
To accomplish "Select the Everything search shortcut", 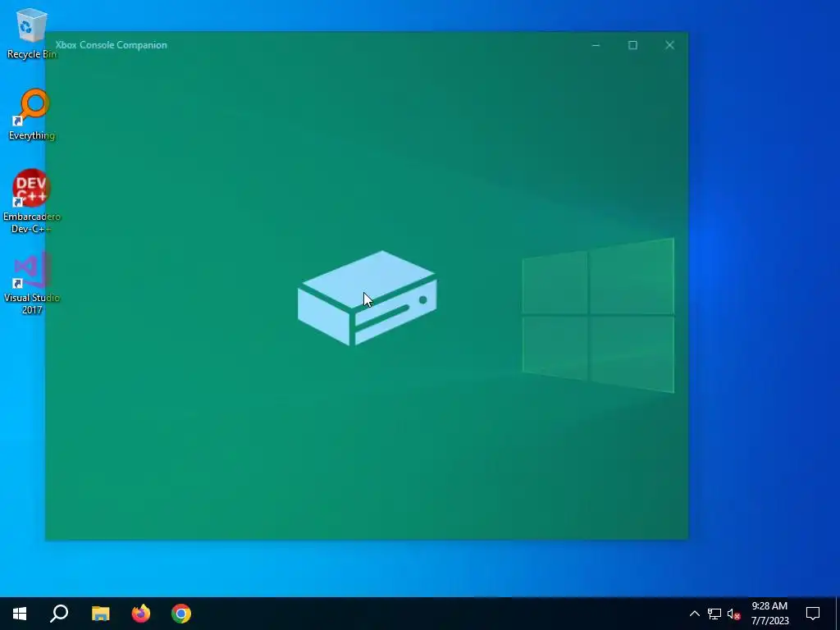I will tap(32, 115).
